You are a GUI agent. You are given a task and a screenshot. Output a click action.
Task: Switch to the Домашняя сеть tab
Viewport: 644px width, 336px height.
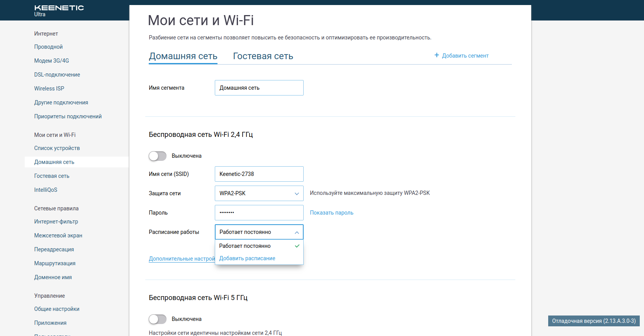[x=183, y=56]
